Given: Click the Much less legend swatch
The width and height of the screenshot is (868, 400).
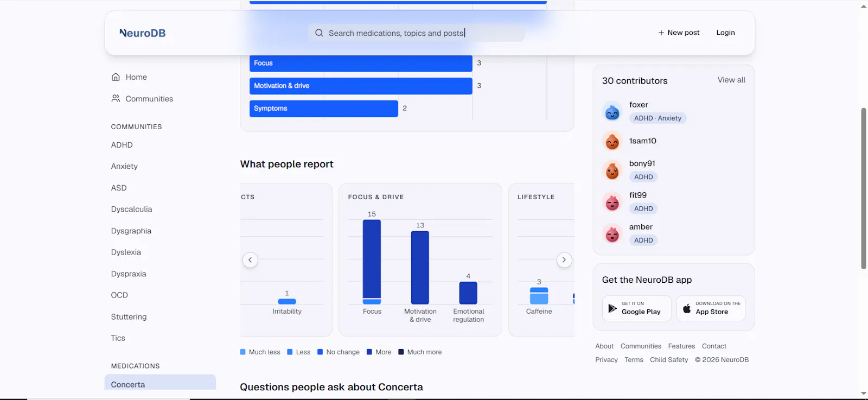Looking at the screenshot, I should [243, 352].
